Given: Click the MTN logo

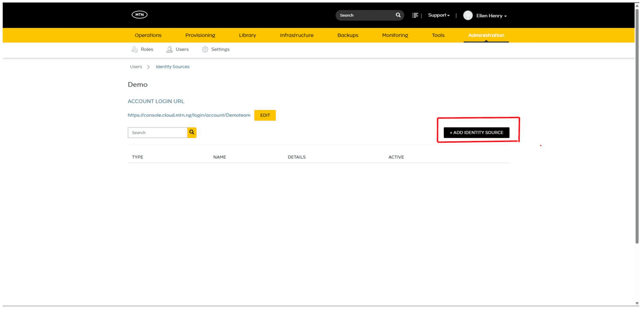Looking at the screenshot, I should (139, 15).
